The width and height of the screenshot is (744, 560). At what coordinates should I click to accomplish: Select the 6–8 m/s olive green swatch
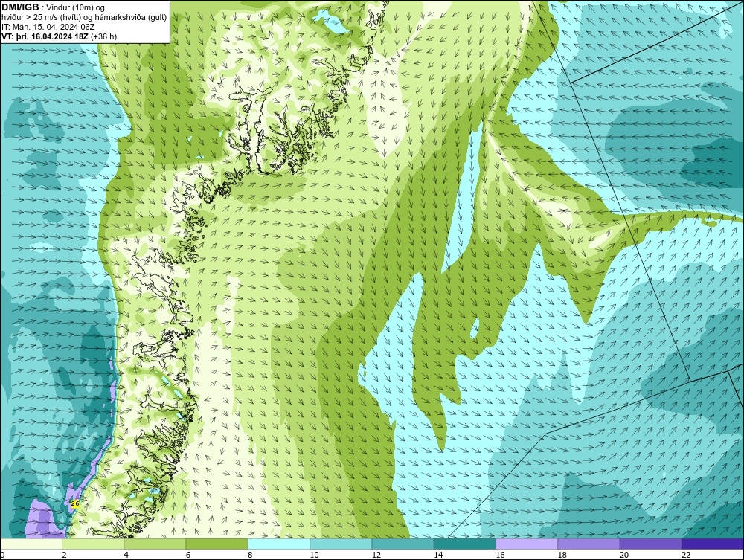(x=217, y=544)
